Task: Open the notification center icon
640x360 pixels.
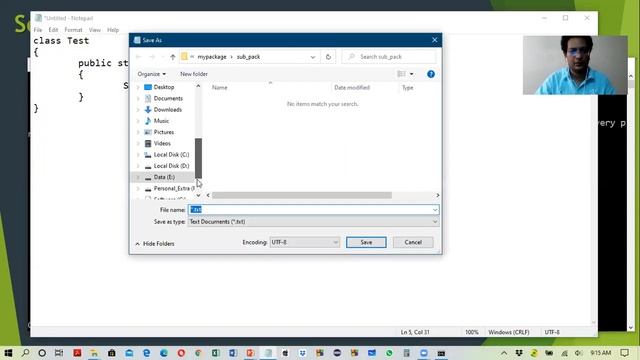Action: tap(624, 353)
